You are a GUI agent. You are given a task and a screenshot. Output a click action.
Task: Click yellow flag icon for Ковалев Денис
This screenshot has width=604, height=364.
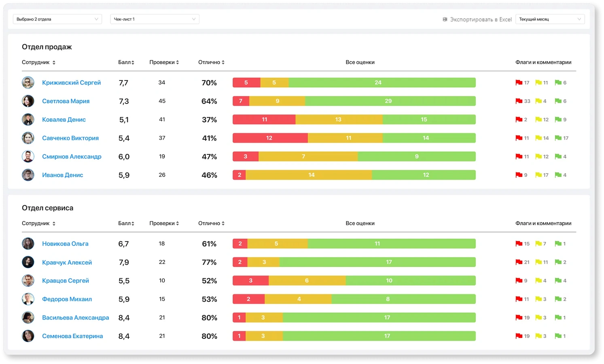coord(538,120)
